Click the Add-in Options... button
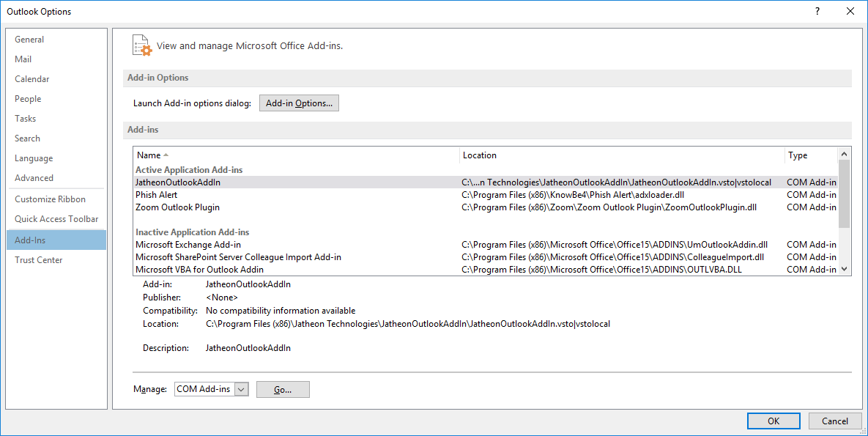Viewport: 868px width, 436px height. (299, 103)
